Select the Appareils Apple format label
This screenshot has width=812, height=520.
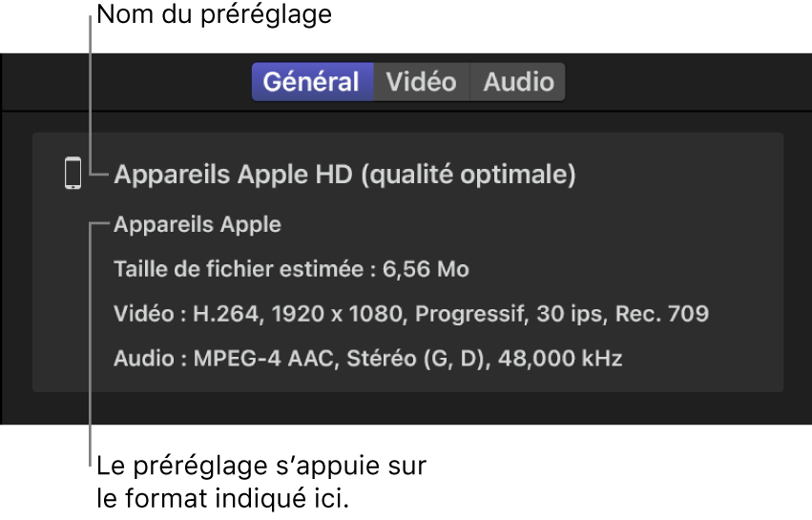[198, 225]
